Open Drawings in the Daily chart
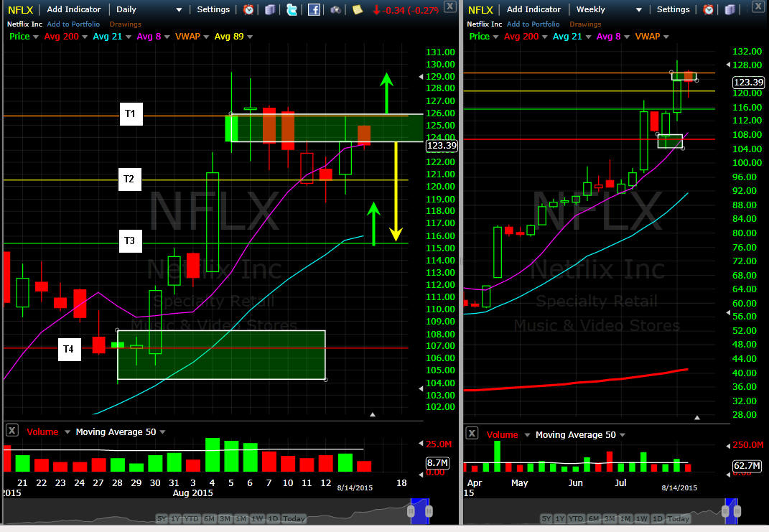769x532 pixels. point(125,24)
